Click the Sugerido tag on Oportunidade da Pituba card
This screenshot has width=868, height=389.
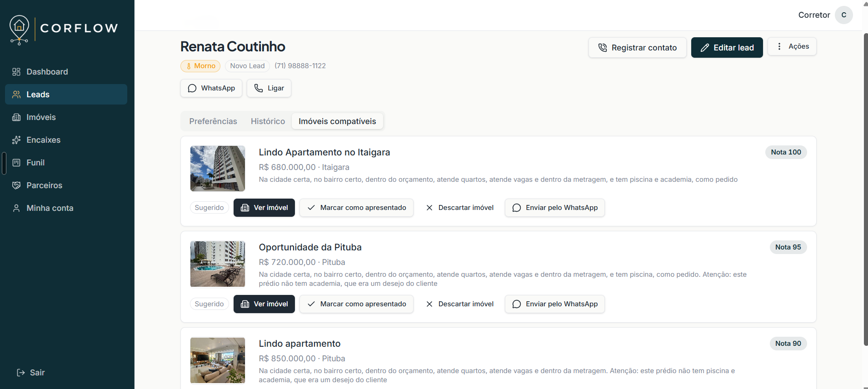click(209, 304)
